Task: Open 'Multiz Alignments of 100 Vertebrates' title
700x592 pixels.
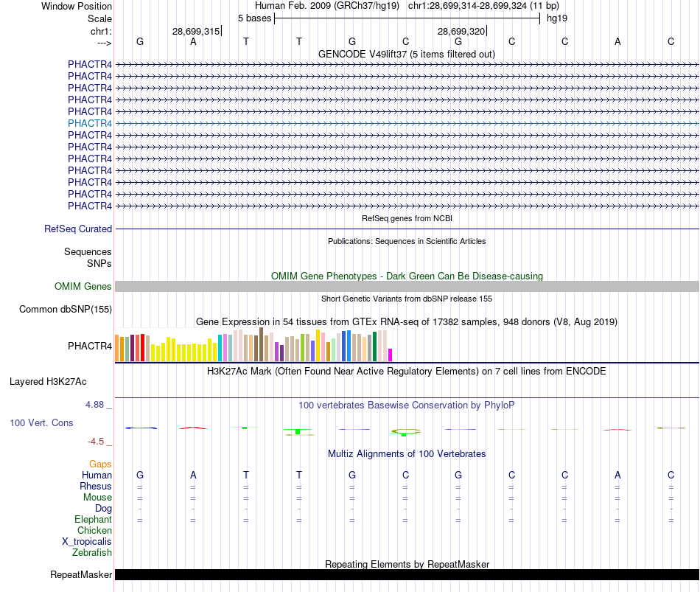Action: pos(407,454)
